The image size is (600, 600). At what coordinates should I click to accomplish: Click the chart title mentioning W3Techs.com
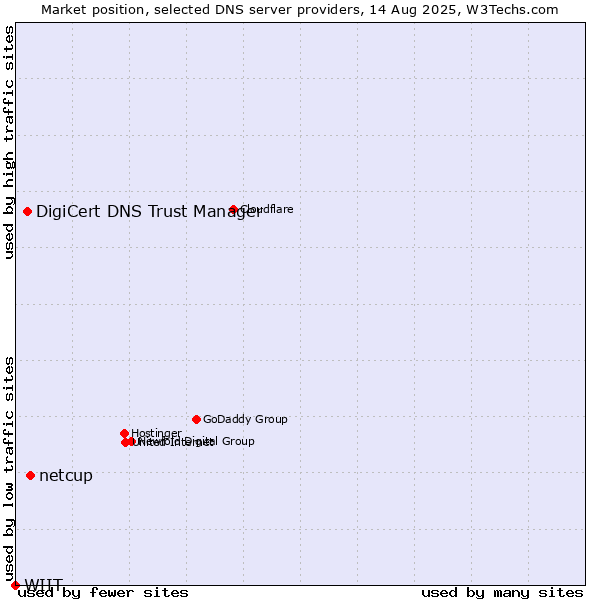point(300,10)
